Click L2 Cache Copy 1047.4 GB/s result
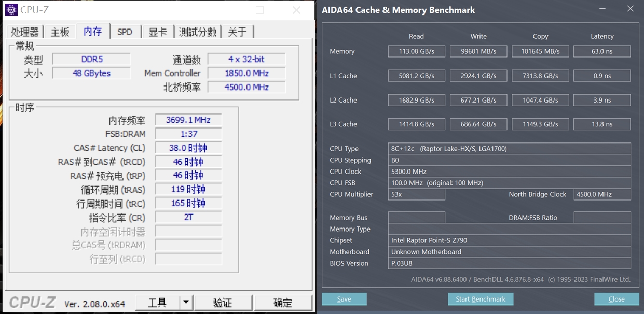Image resolution: width=644 pixels, height=314 pixels. pyautogui.click(x=540, y=100)
